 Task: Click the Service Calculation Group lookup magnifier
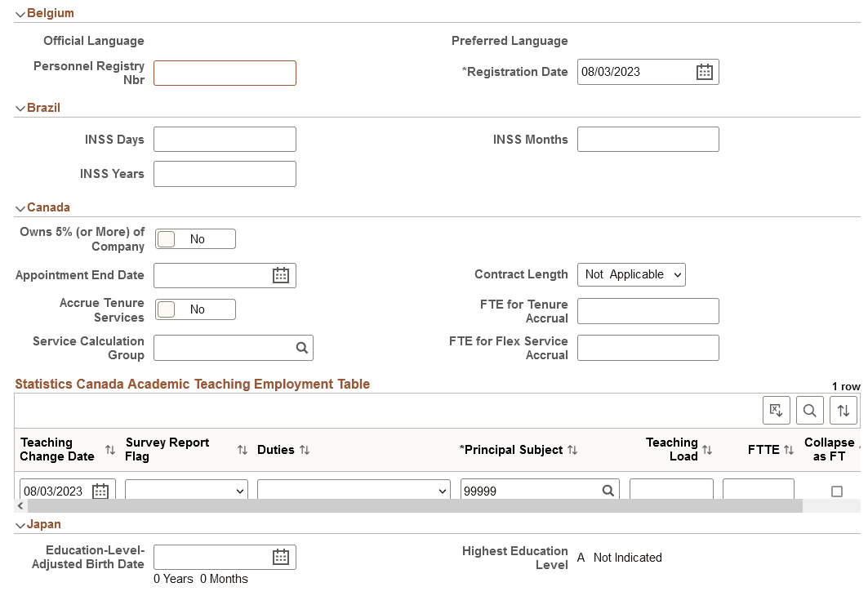tap(301, 347)
